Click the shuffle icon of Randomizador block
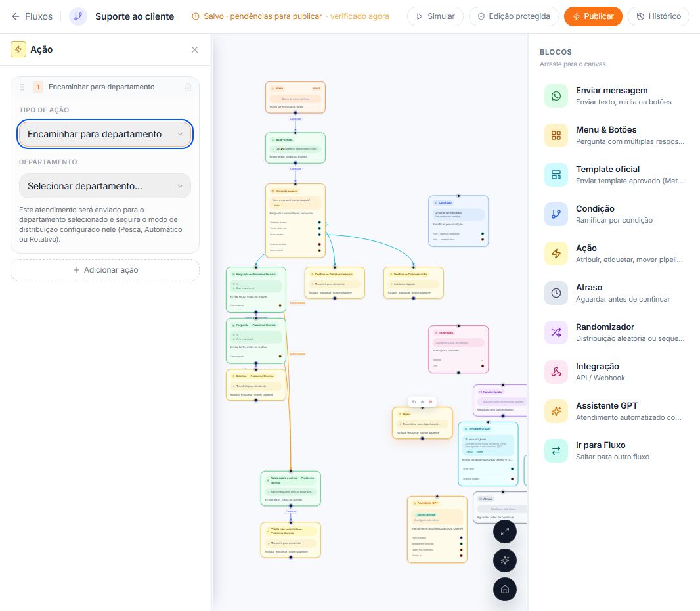 (556, 332)
